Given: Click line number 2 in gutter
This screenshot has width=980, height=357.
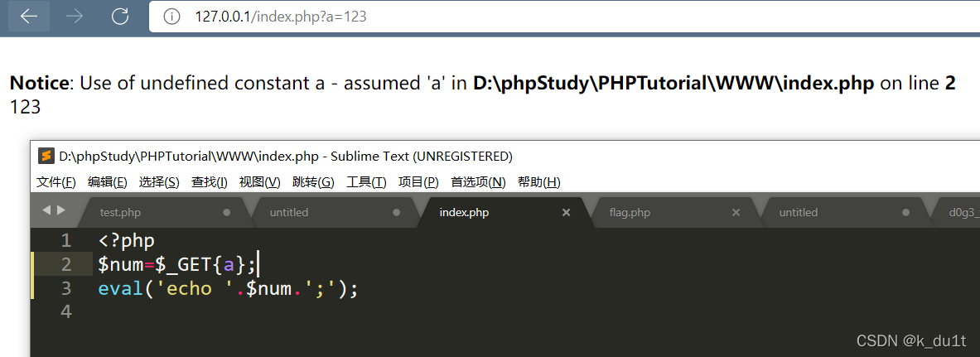Looking at the screenshot, I should (66, 264).
